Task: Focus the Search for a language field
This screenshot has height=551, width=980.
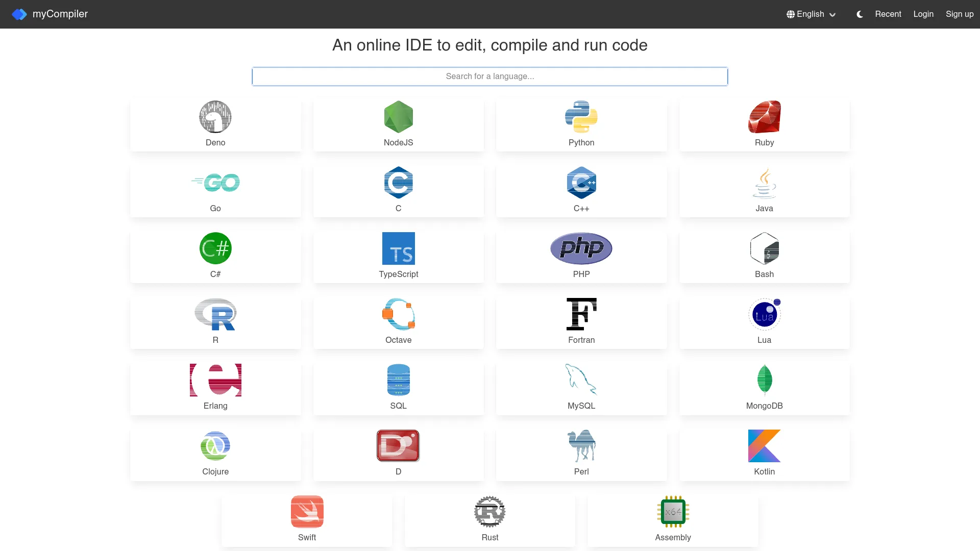Action: 490,77
